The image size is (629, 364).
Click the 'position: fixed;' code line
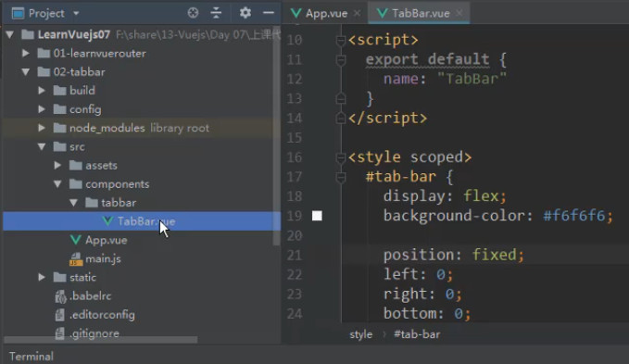(x=454, y=255)
